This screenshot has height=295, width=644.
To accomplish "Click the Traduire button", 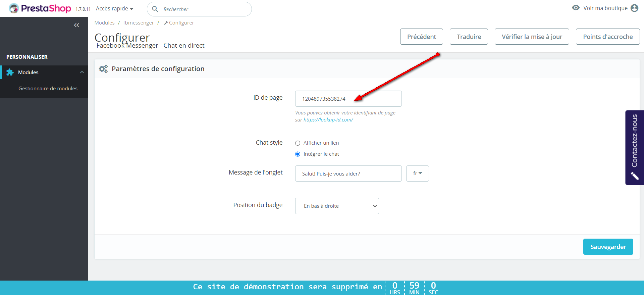I will pyautogui.click(x=469, y=37).
